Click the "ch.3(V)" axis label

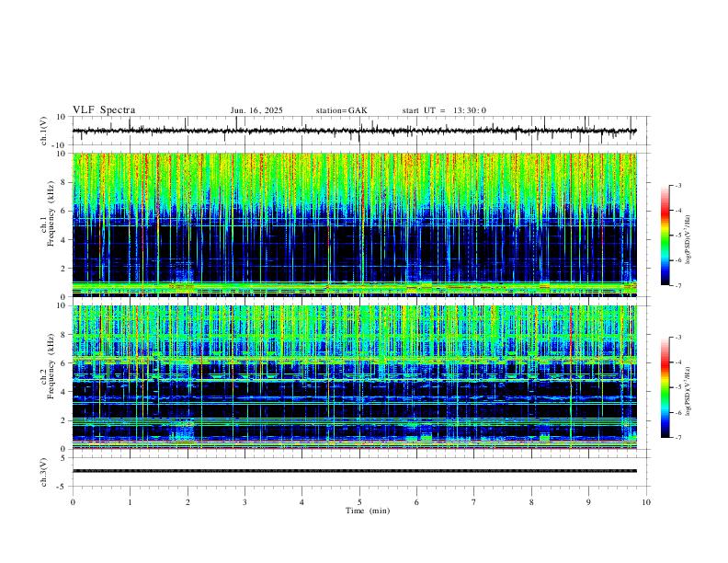click(x=44, y=472)
